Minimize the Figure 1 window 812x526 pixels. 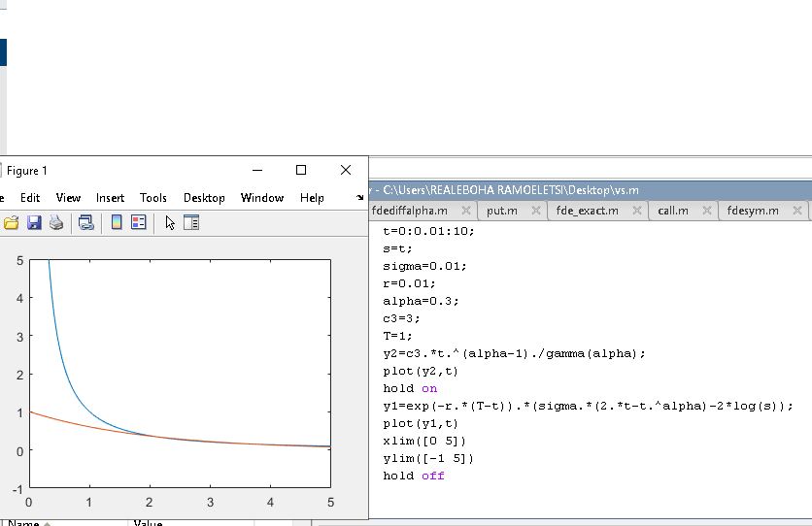pyautogui.click(x=257, y=170)
